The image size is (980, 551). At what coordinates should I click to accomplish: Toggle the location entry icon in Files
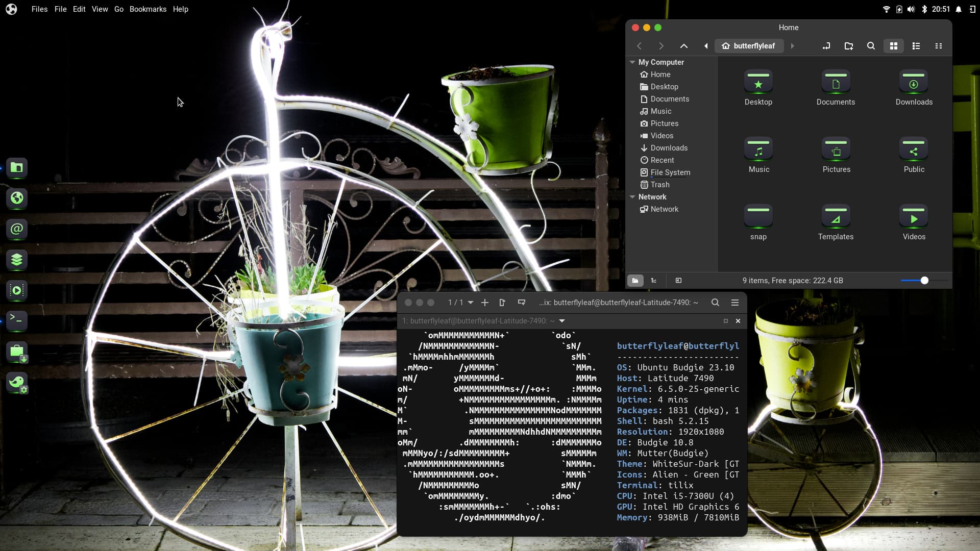pos(826,46)
